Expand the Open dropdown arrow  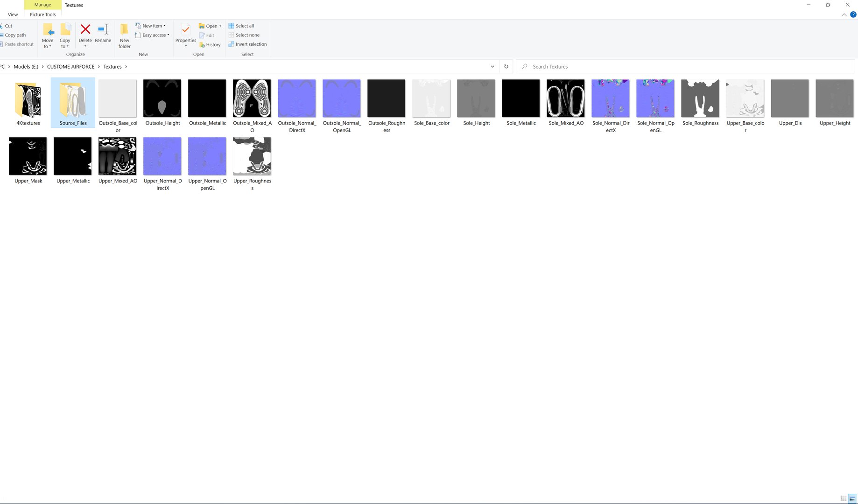point(220,27)
